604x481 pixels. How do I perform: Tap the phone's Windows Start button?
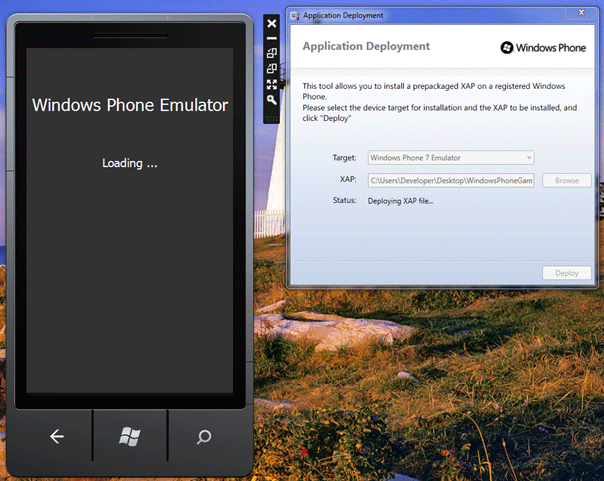click(x=130, y=436)
